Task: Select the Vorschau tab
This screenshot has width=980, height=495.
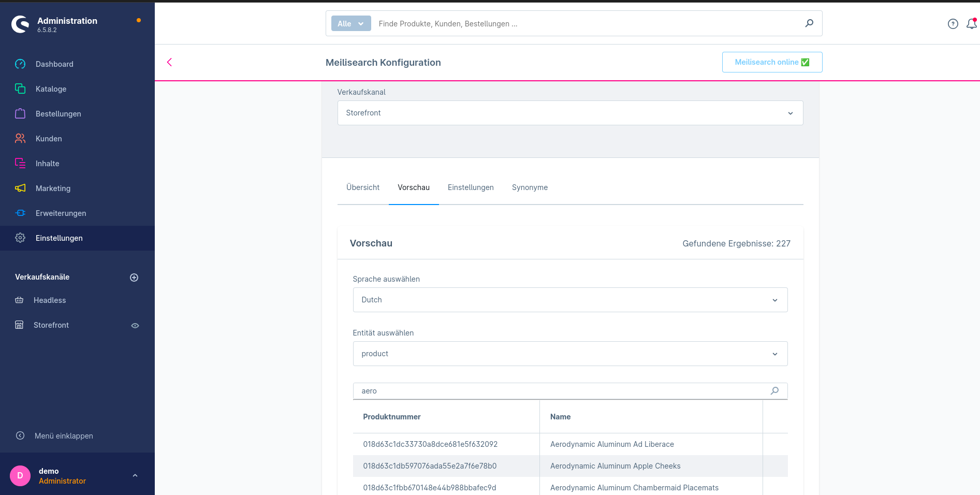Action: tap(414, 187)
